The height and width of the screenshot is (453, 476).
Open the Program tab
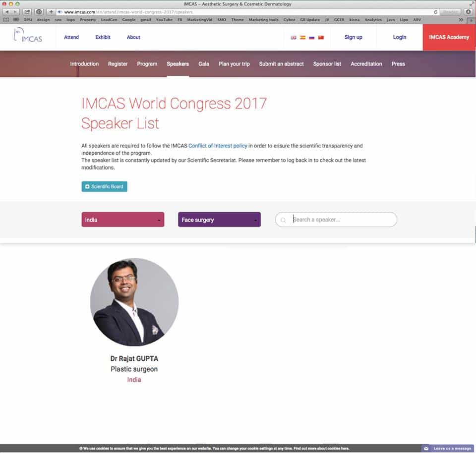147,64
